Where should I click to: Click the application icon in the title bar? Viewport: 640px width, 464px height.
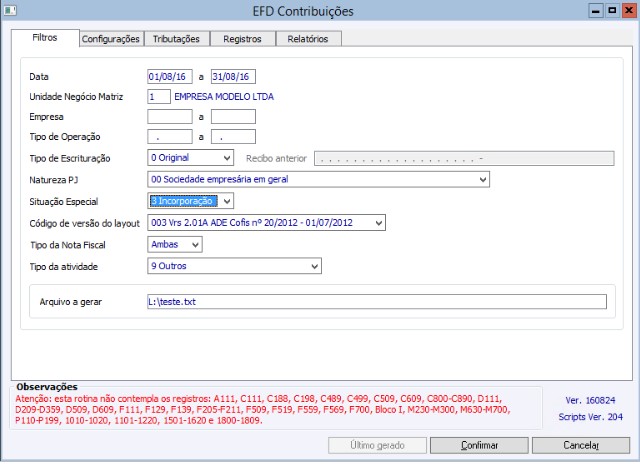point(10,10)
